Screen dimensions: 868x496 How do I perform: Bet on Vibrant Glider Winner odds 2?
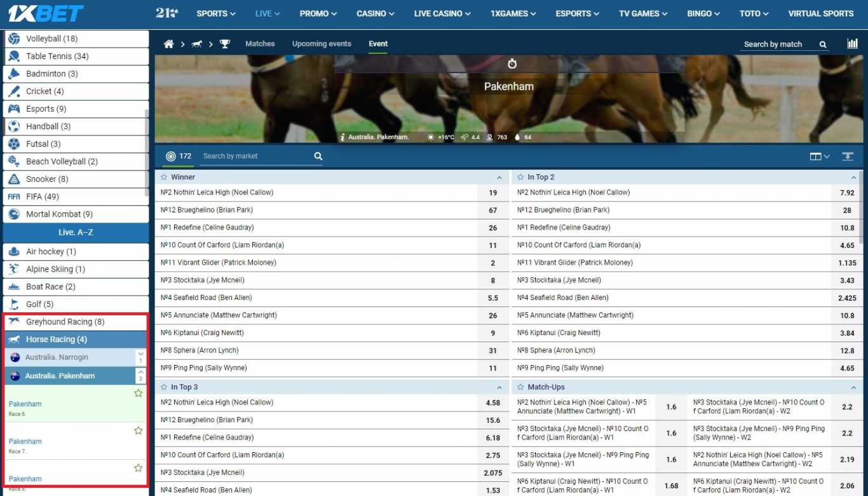(x=493, y=263)
